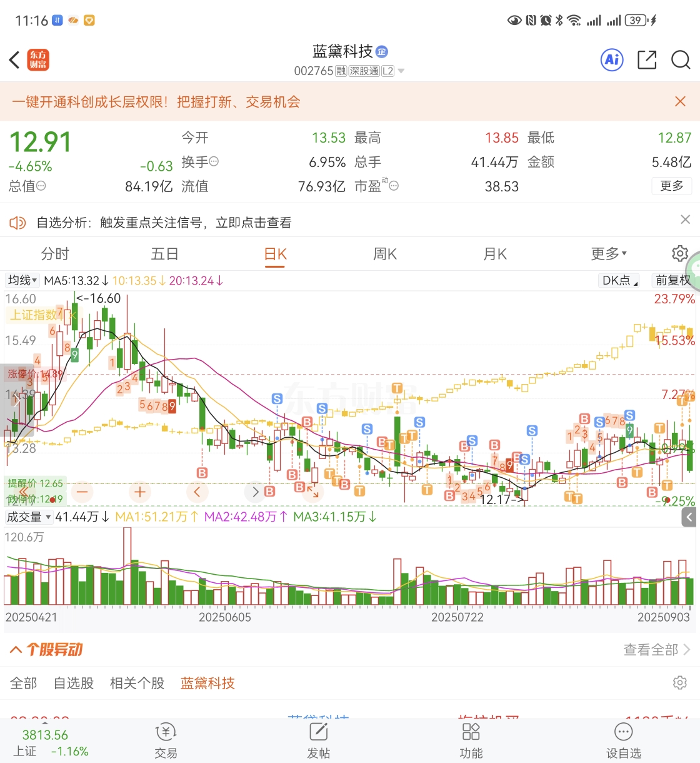700x763 pixels.
Task: Expand chart to fullscreen arrows icon
Action: (x=312, y=492)
